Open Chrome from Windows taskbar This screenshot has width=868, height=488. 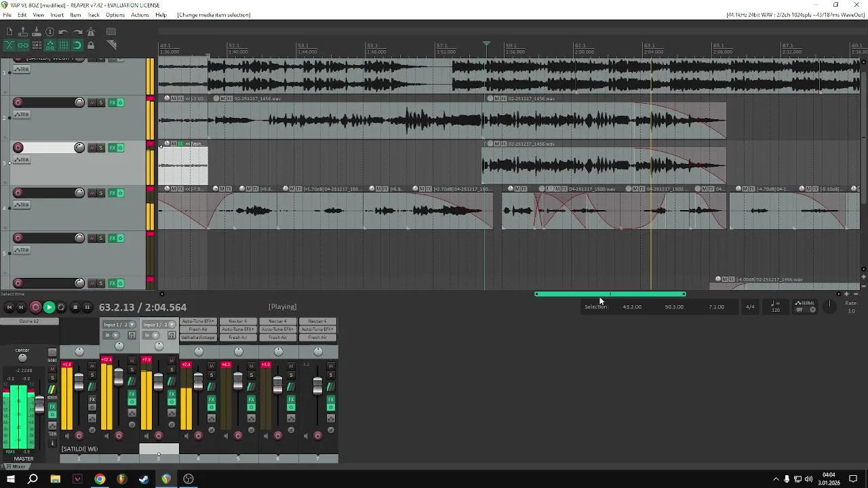click(x=100, y=479)
